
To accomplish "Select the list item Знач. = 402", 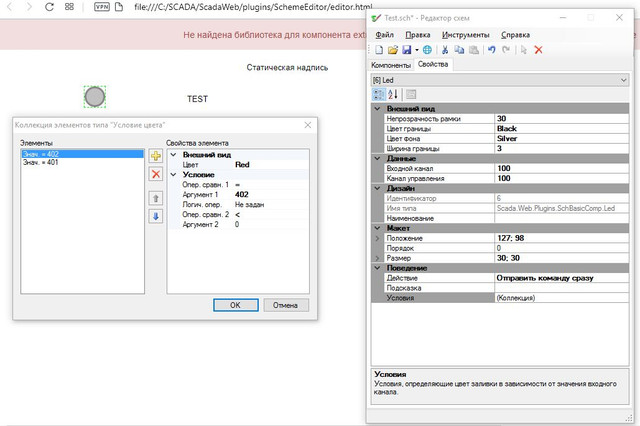I will [x=82, y=154].
